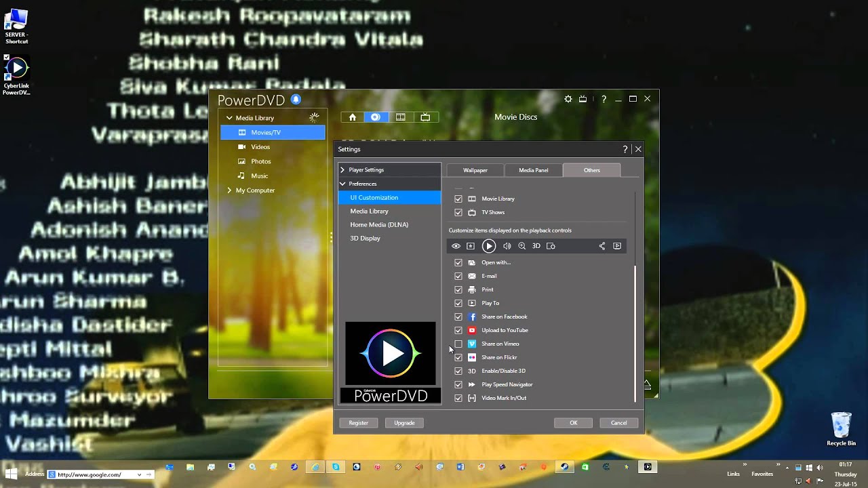Expand My Computer in PowerDVD sidebar
Viewport: 868px width, 488px height.
pos(229,190)
